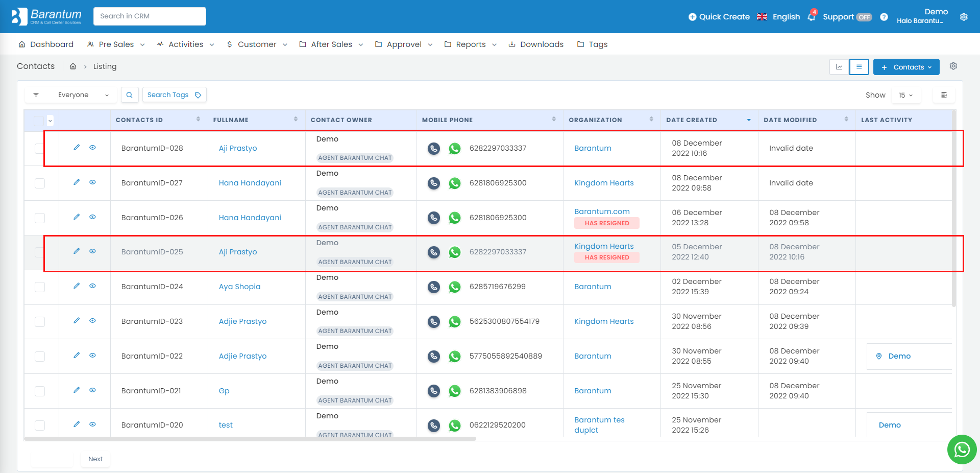This screenshot has width=980, height=473.
Task: Open the Search Tags button
Action: click(x=175, y=95)
